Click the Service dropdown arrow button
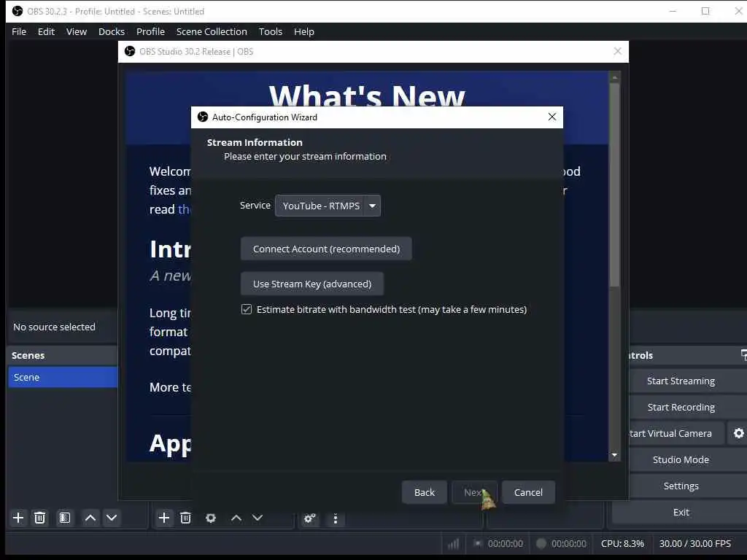 (372, 206)
